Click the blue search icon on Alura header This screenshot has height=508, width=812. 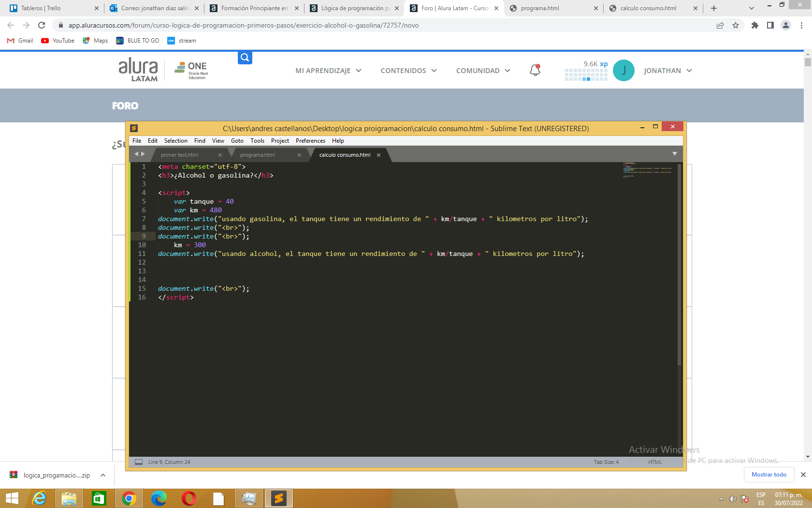[x=245, y=58]
